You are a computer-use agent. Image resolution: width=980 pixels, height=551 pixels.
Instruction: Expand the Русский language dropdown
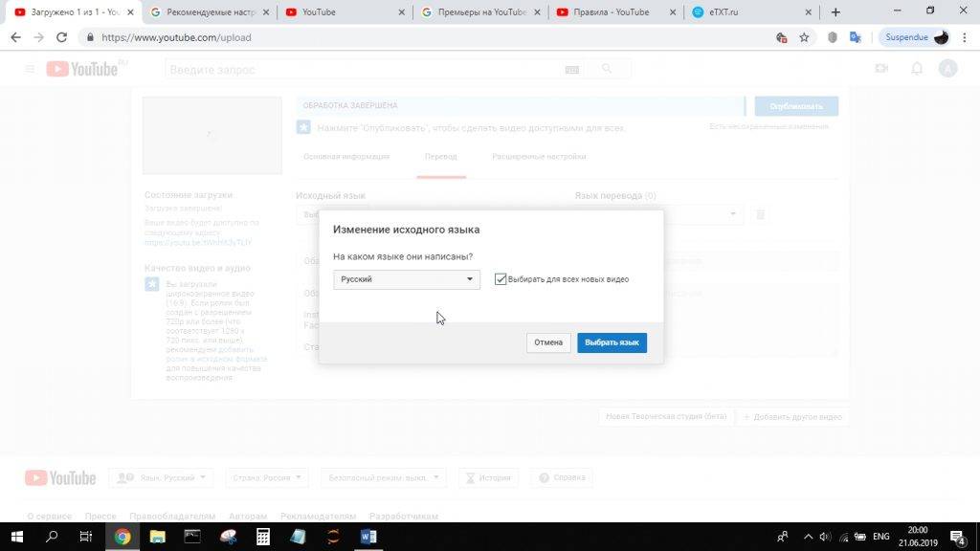pos(407,279)
